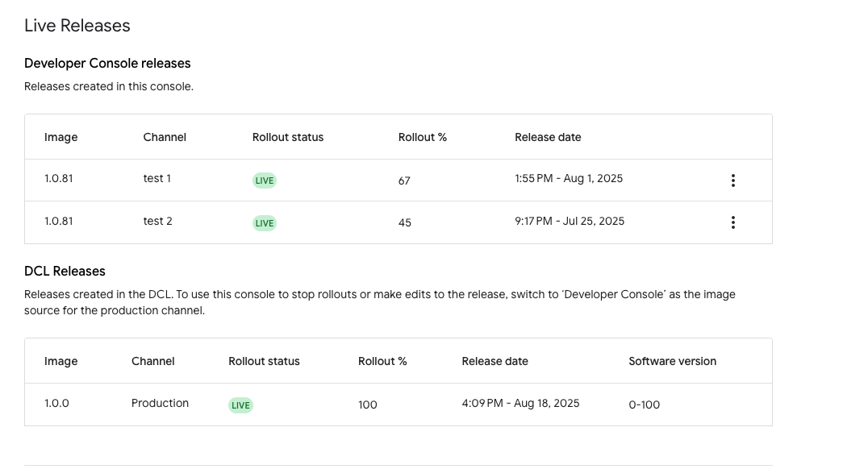Click version 1.0.0 in the DCL table

56,404
